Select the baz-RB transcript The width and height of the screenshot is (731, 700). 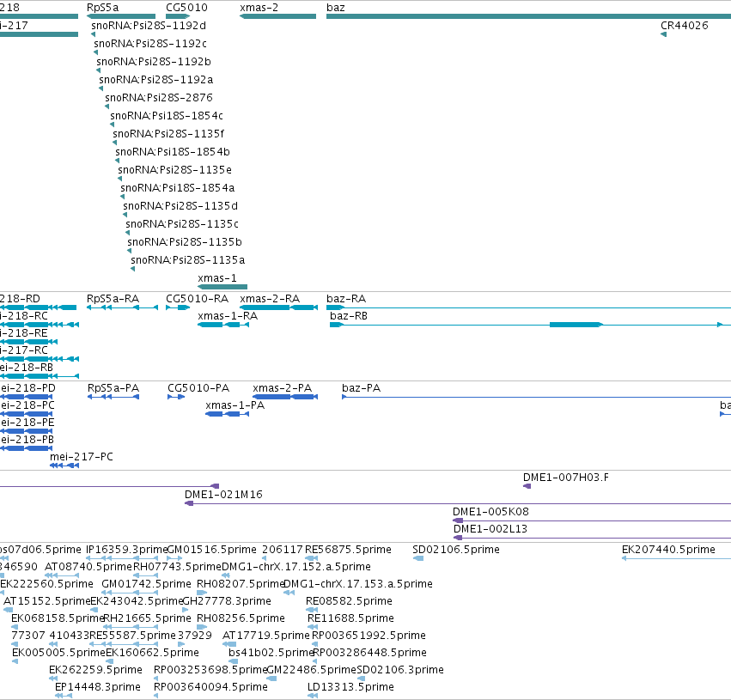(x=530, y=325)
